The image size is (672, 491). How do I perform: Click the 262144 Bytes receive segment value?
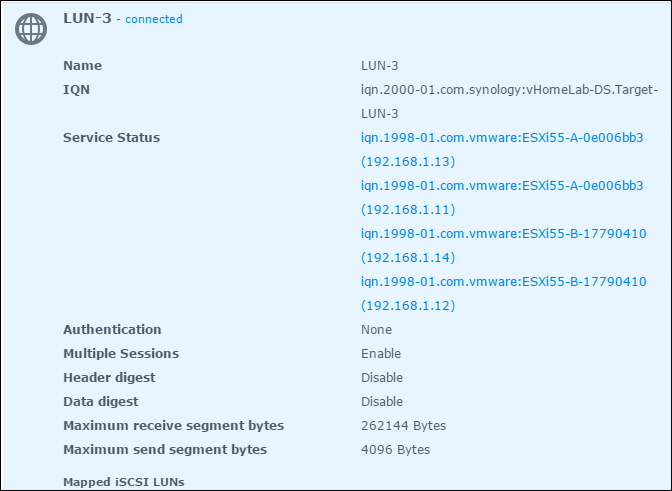(x=403, y=425)
